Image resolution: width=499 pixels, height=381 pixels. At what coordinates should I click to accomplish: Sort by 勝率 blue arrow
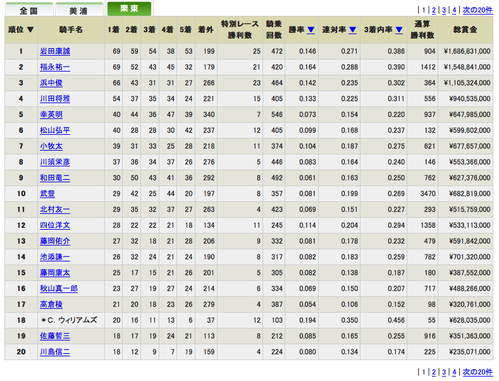[311, 30]
